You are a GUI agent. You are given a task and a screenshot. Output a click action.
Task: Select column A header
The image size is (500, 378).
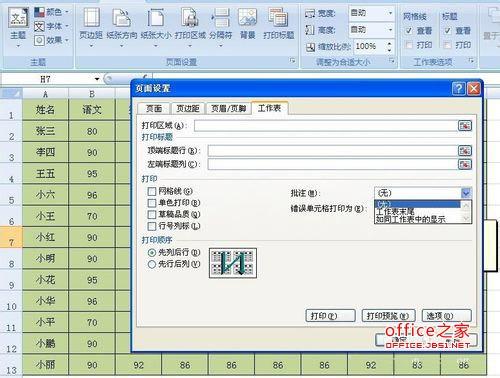point(45,94)
